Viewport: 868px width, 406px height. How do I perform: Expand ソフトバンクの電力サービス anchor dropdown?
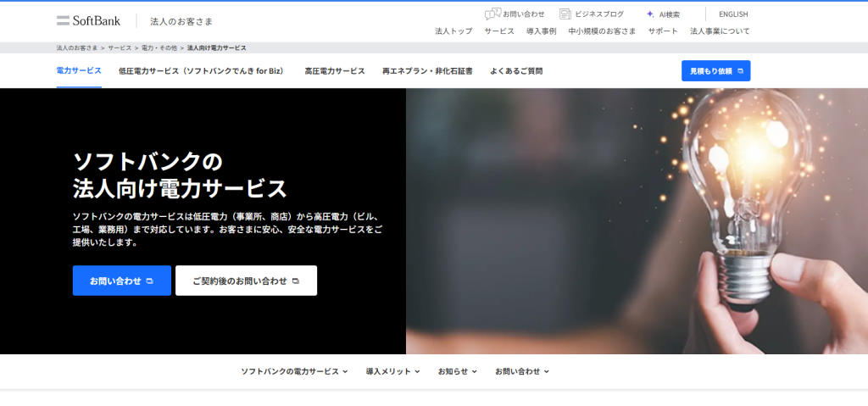[294, 371]
